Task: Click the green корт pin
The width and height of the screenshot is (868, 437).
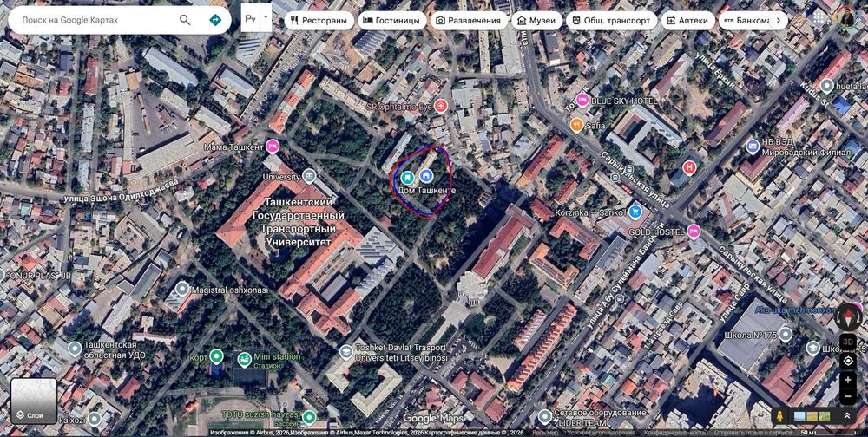Action: [216, 356]
